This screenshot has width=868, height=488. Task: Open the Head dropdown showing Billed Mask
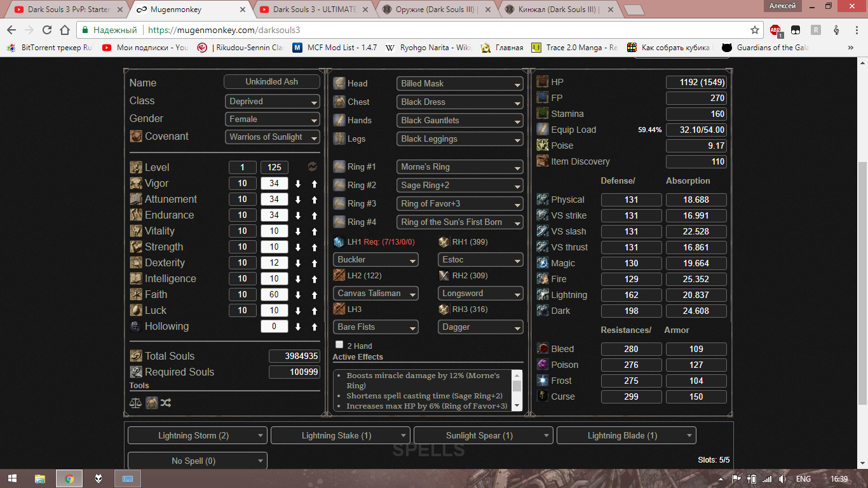(x=460, y=83)
